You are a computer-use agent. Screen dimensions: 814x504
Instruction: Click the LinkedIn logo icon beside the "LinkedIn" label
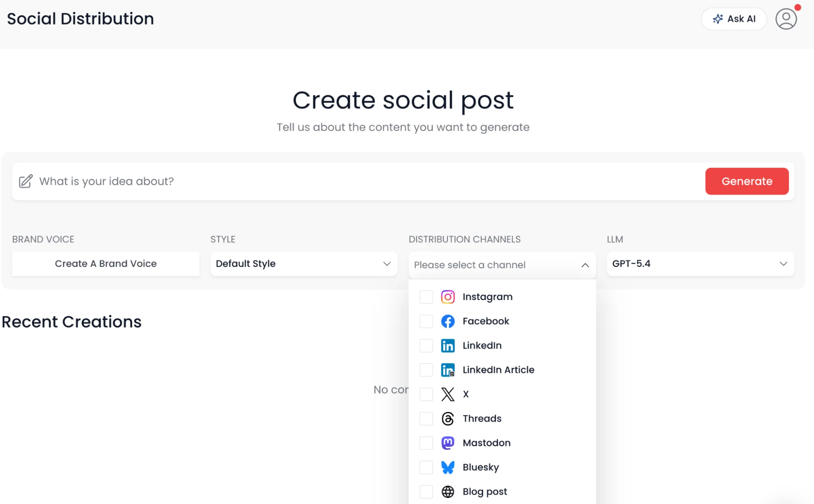[448, 346]
